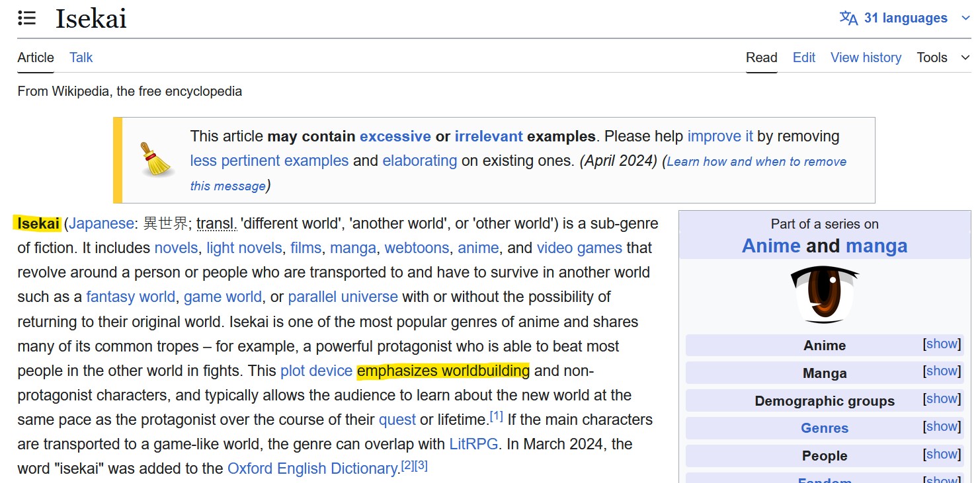
Task: Open the Edit tab
Action: 803,57
